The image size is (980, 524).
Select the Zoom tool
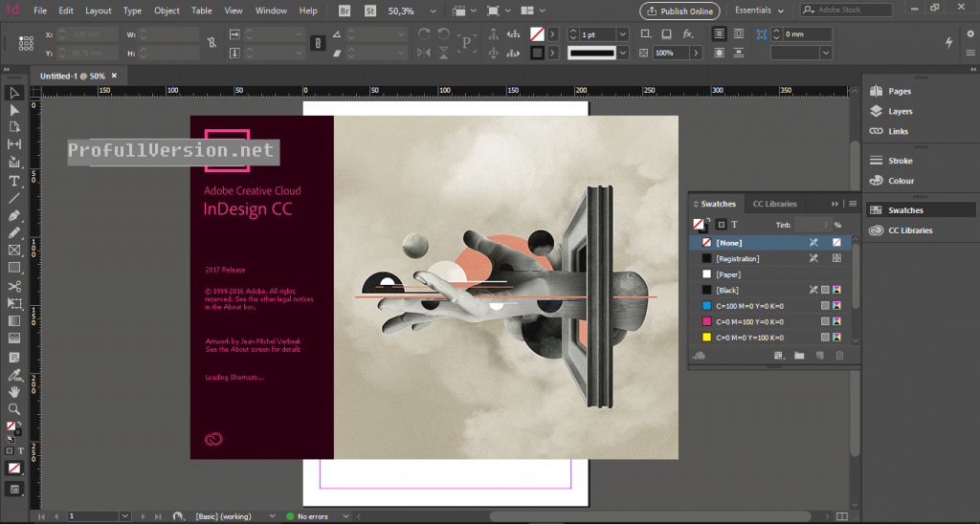[13, 409]
